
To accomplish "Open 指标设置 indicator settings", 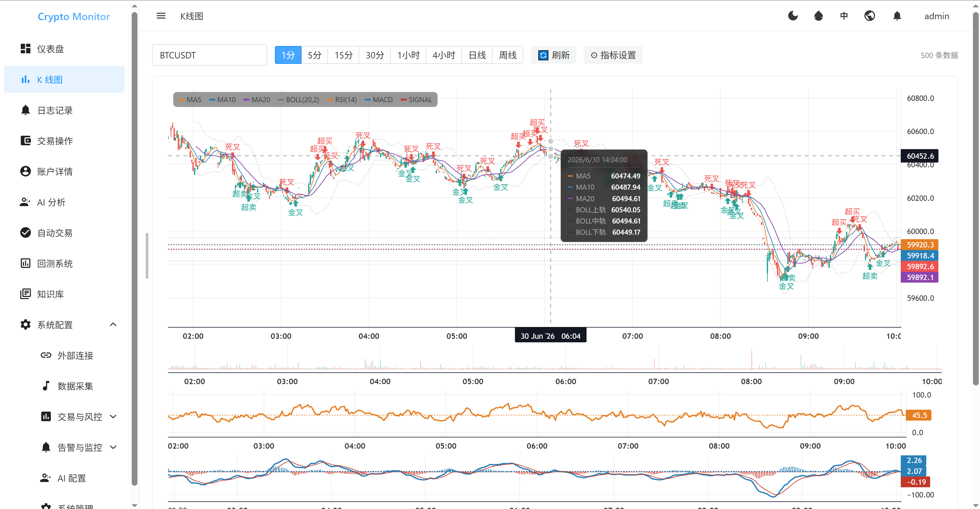I will 613,55.
